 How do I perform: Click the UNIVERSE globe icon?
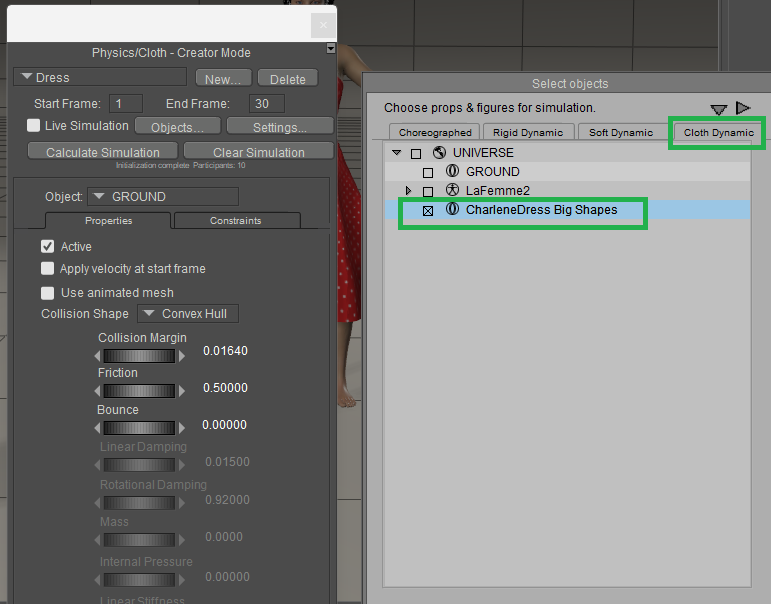click(439, 153)
